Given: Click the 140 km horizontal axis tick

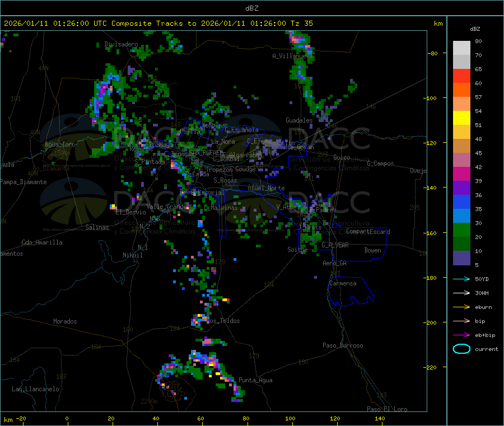Looking at the screenshot, I should [380, 418].
